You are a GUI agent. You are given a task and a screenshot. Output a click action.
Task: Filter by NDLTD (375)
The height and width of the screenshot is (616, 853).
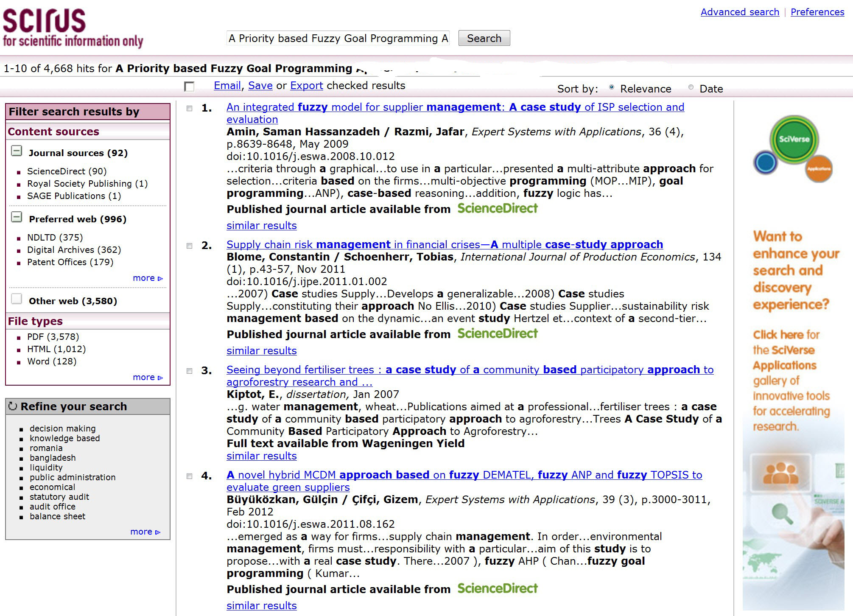pos(55,238)
